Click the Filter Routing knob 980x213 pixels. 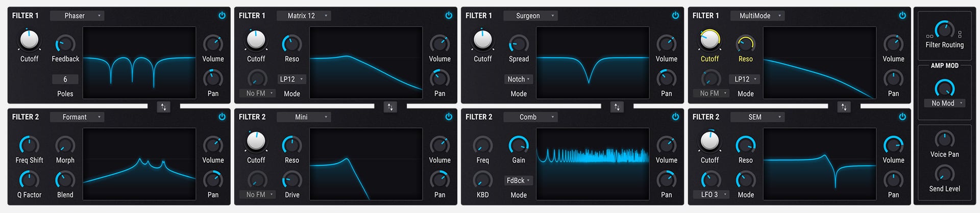click(944, 30)
